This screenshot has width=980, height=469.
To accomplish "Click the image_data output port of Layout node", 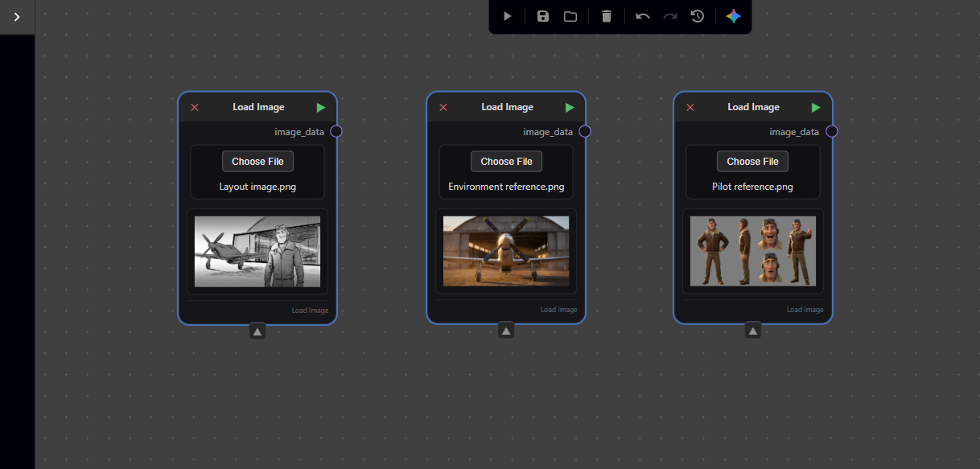I will click(336, 131).
